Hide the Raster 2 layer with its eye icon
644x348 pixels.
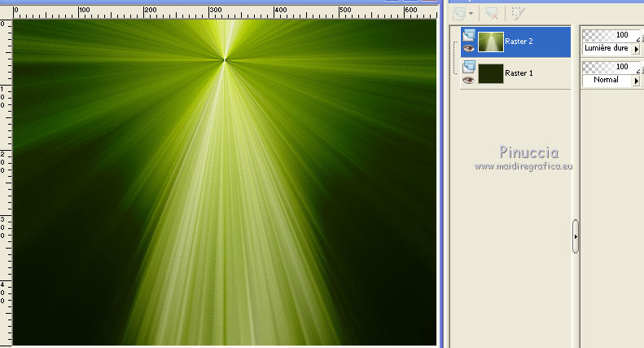click(469, 49)
